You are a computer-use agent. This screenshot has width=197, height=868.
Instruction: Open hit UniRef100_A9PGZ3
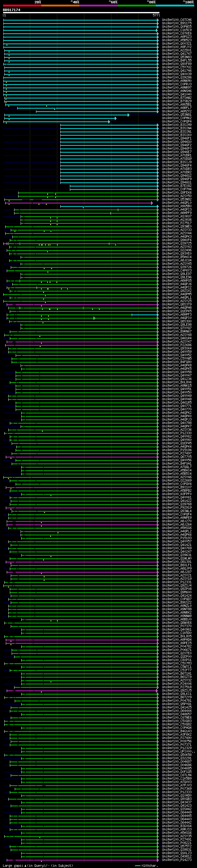[x=177, y=37]
